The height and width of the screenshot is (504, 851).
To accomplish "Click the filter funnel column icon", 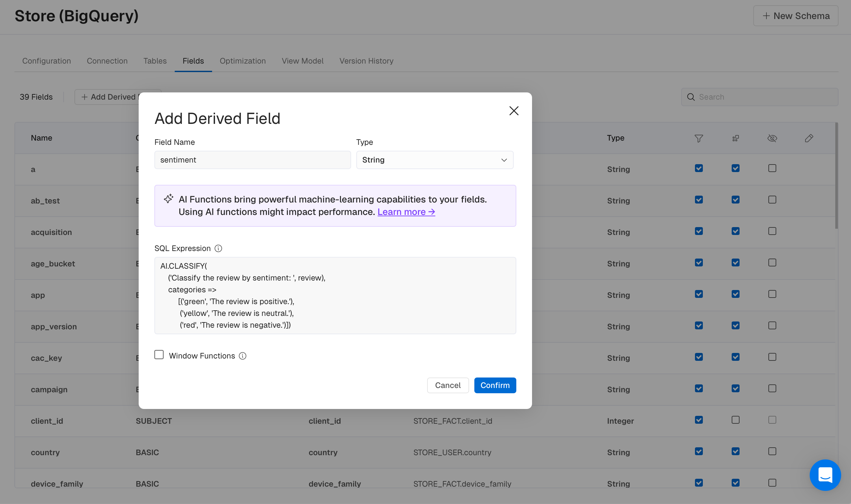I will 699,138.
